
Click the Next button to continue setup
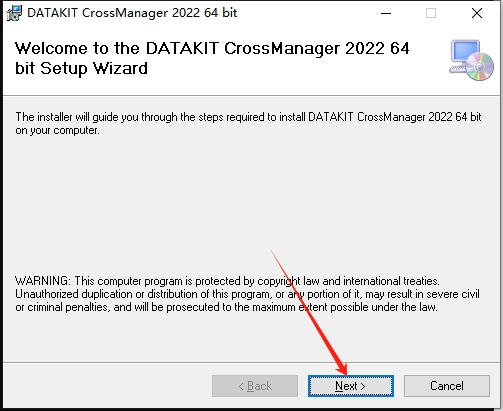pyautogui.click(x=351, y=386)
